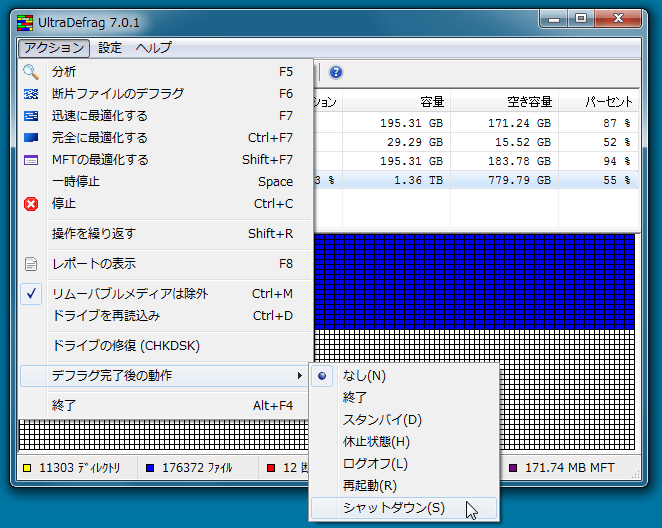The width and height of the screenshot is (662, 528).
Task: Click the blue cluster map area
Action: [475, 282]
